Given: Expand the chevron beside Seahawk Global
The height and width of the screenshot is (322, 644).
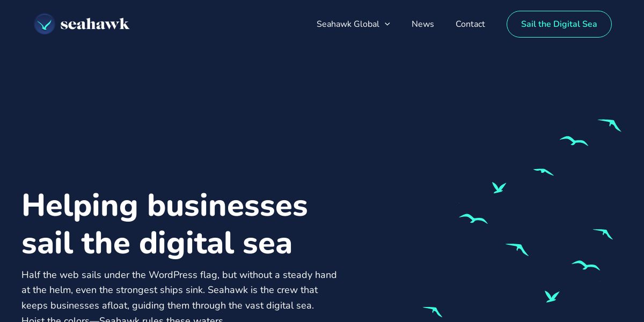Looking at the screenshot, I should tap(387, 24).
